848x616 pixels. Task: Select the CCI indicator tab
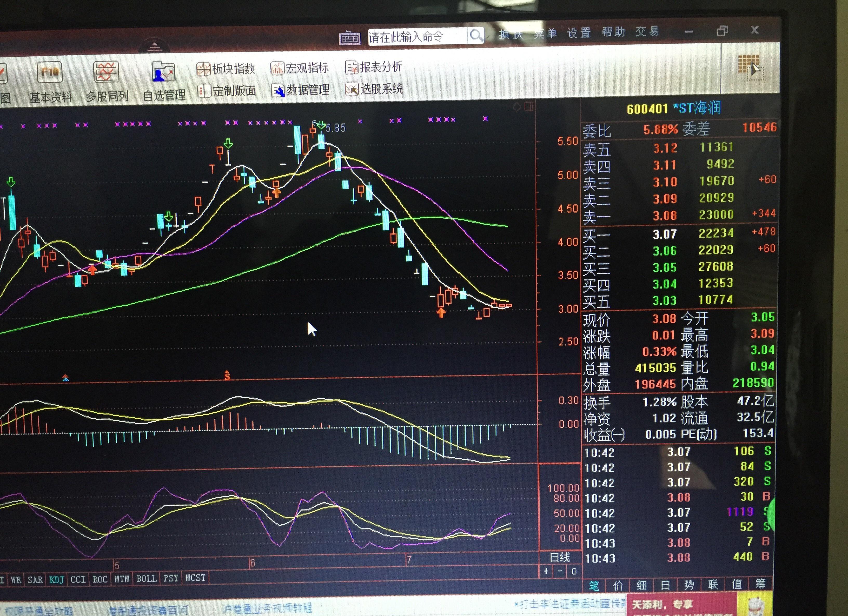tap(78, 579)
